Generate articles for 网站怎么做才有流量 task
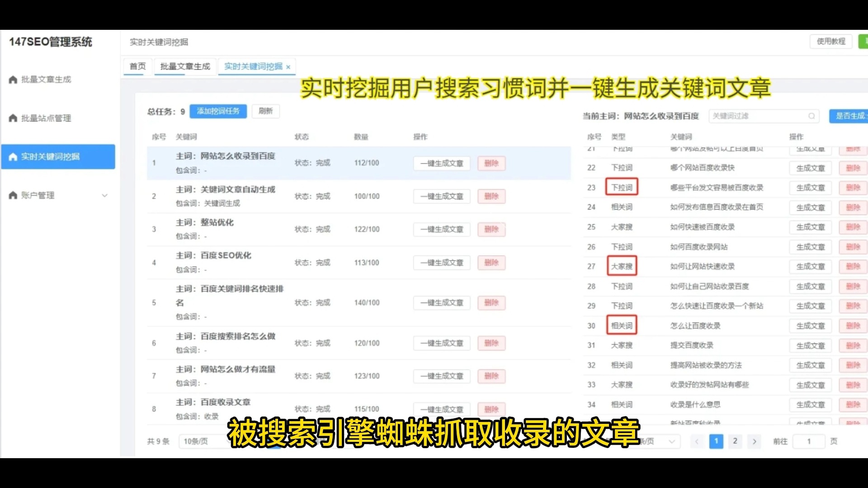The height and width of the screenshot is (488, 868). [442, 376]
